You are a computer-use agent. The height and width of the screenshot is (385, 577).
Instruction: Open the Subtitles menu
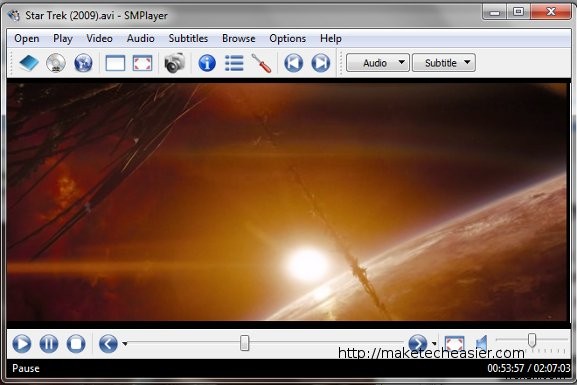pyautogui.click(x=188, y=38)
